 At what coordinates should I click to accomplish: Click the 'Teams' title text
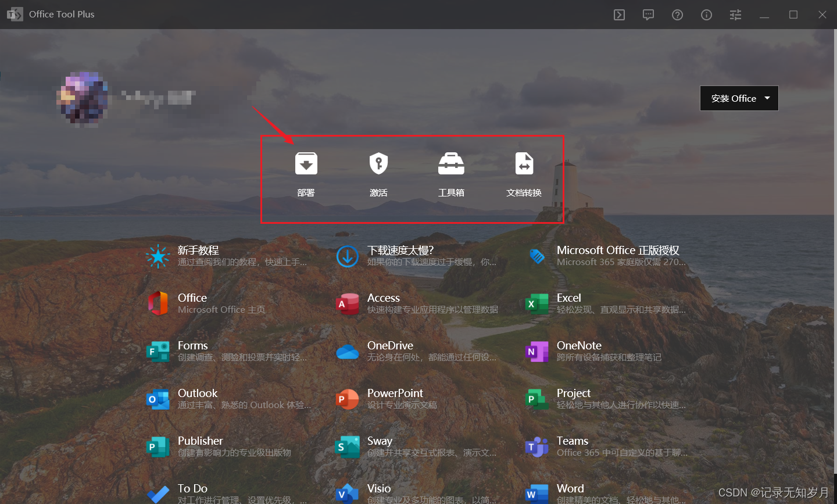573,441
